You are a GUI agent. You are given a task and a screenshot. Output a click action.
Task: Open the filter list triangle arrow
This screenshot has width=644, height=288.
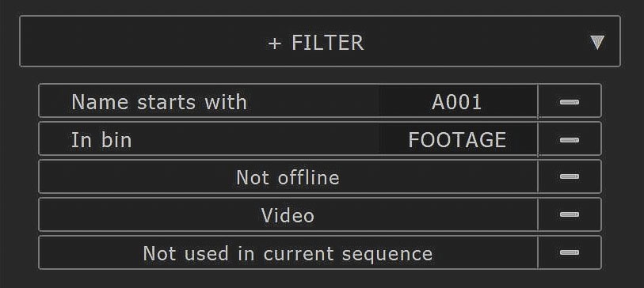coord(596,42)
